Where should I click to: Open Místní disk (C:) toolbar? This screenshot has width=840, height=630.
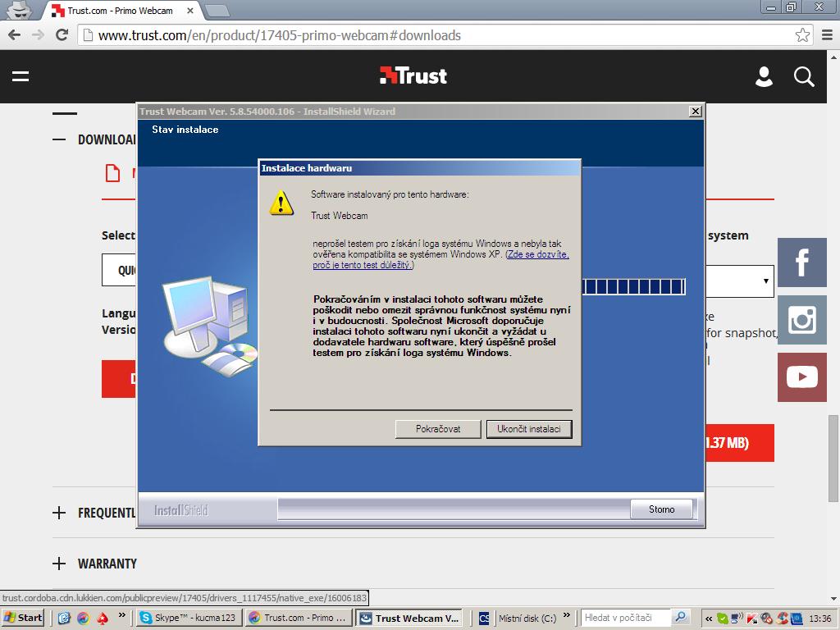[x=527, y=618]
